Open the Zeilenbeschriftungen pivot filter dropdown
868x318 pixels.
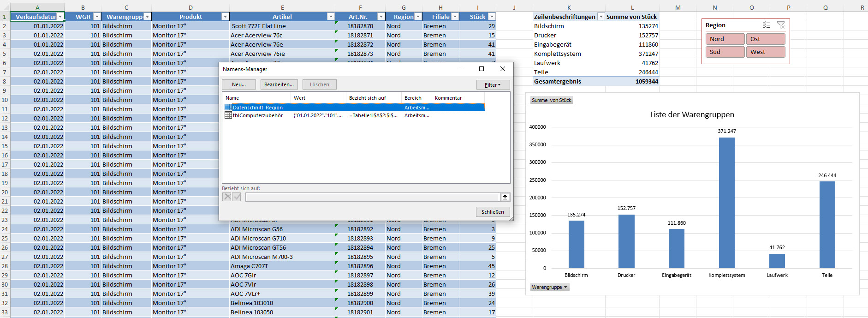pos(600,17)
